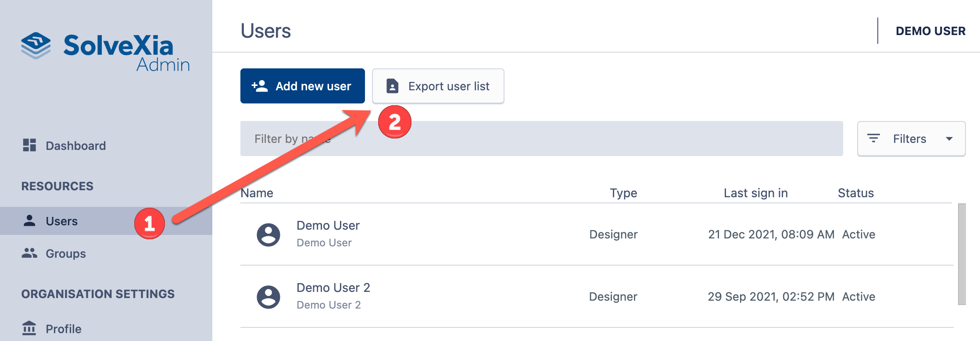Click the Profile bank building icon
The image size is (980, 341).
pyautogui.click(x=29, y=328)
